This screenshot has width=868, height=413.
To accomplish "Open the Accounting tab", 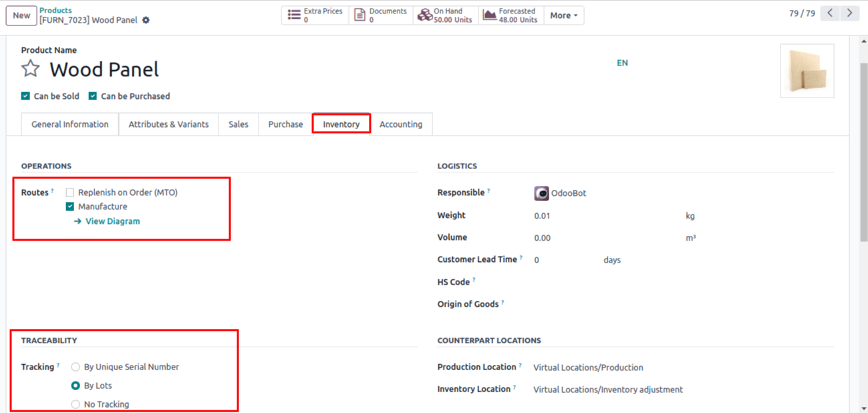I will [401, 124].
